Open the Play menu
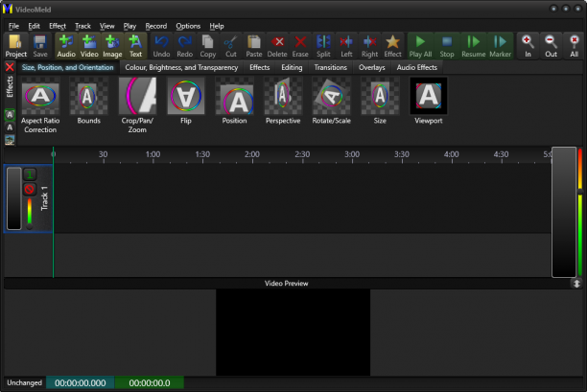587x392 pixels. (129, 26)
